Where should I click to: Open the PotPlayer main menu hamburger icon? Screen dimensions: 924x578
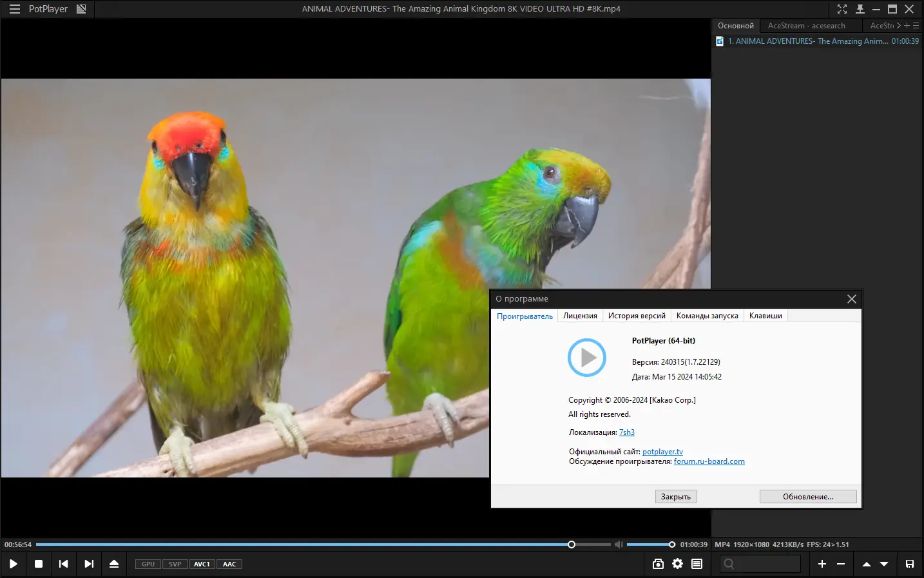(x=15, y=9)
